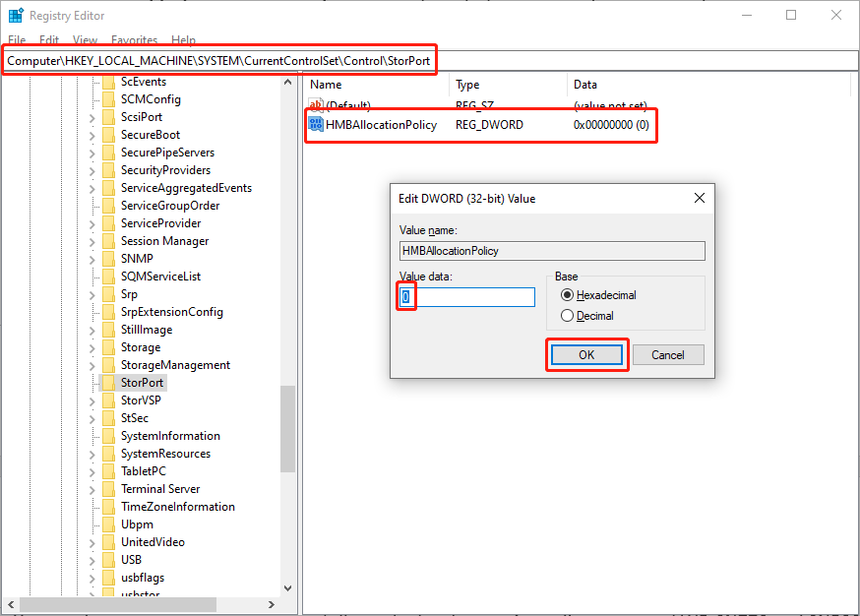This screenshot has width=860, height=616.
Task: Click the StorPort folder icon
Action: click(109, 383)
